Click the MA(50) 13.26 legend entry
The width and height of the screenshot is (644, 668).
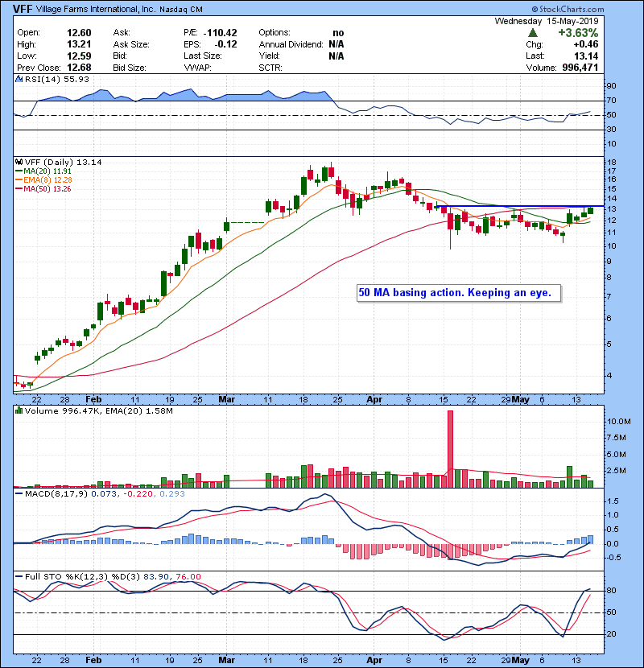pyautogui.click(x=44, y=188)
